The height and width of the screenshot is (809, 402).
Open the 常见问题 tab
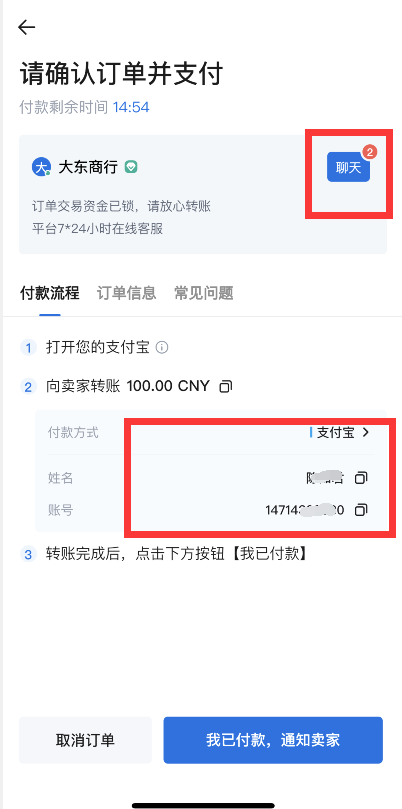[204, 293]
